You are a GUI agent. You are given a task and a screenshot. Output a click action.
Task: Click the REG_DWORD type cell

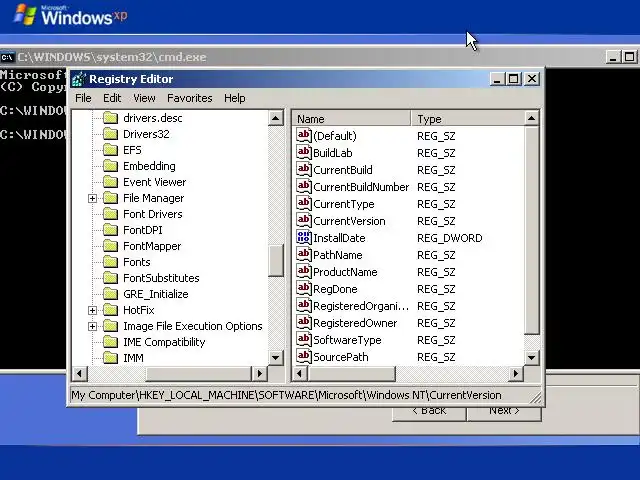(449, 238)
